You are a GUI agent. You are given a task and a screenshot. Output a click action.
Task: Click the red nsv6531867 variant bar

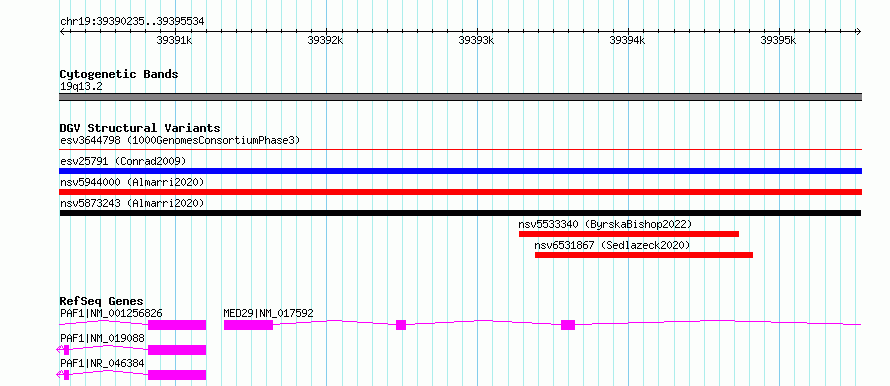pos(644,255)
